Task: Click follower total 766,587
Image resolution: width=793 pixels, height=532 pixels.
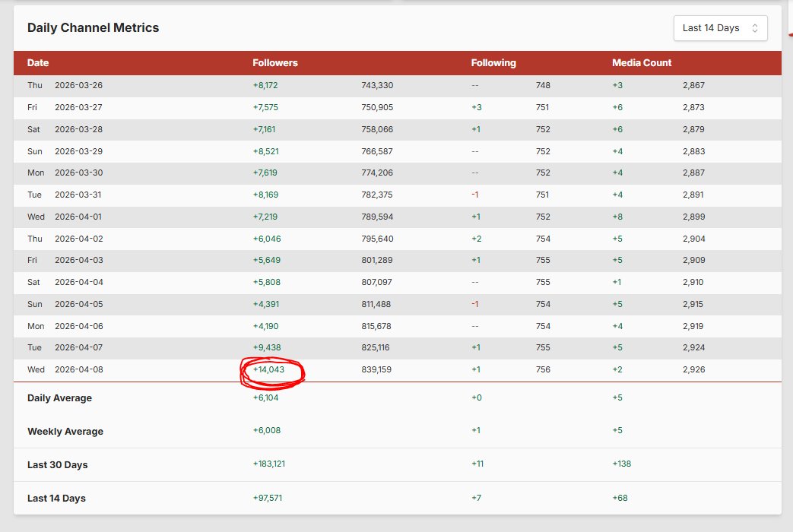Action: (x=377, y=151)
